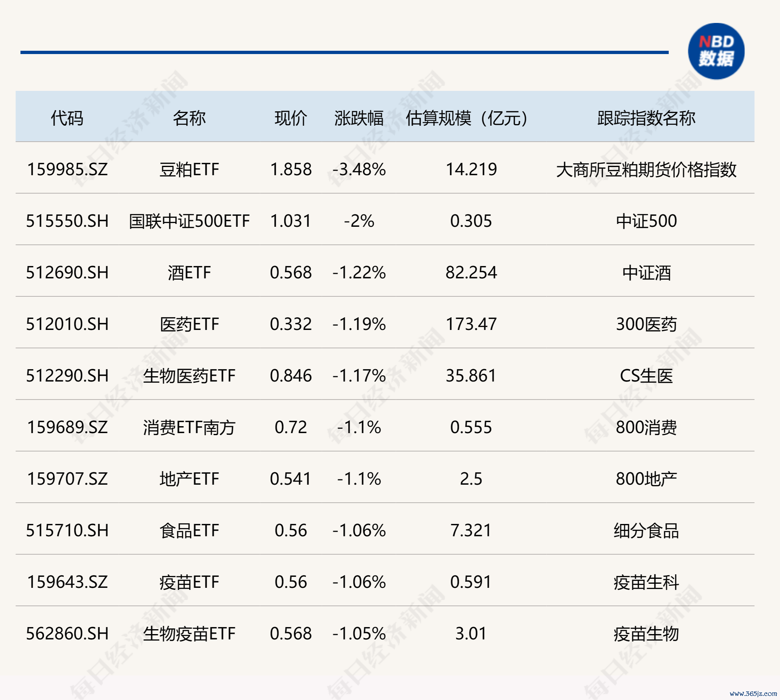Screen dimensions: 780x700
Task: Click stock code 515710.SH
Action: tap(68, 531)
